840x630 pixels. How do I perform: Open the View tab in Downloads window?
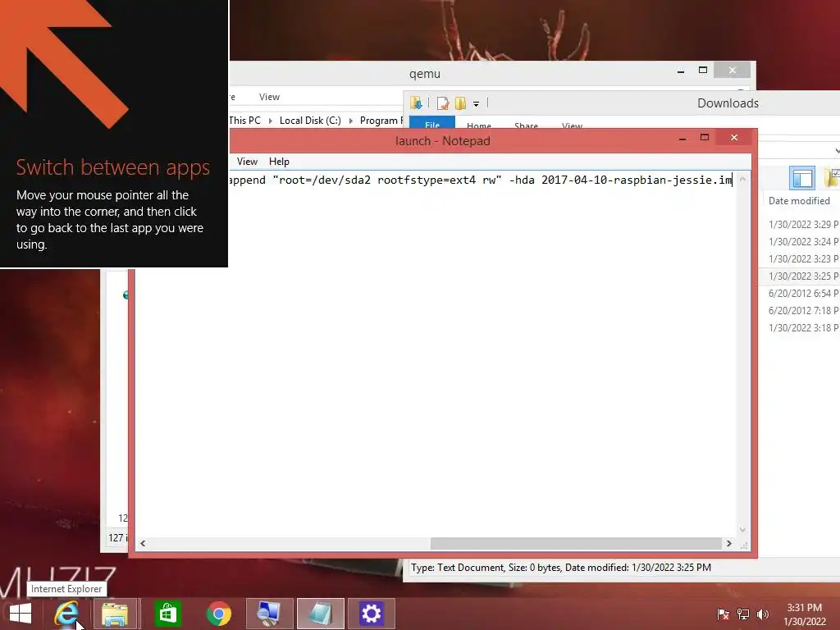[x=572, y=125]
